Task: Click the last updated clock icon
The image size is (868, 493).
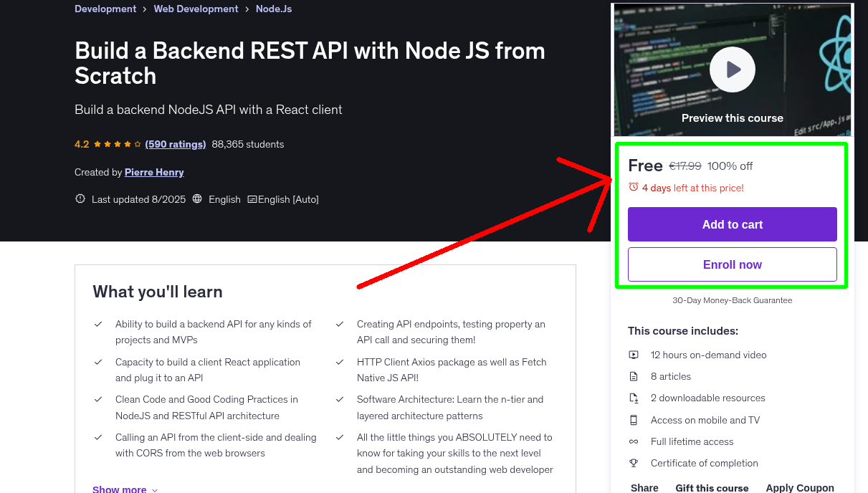Action: [x=80, y=198]
